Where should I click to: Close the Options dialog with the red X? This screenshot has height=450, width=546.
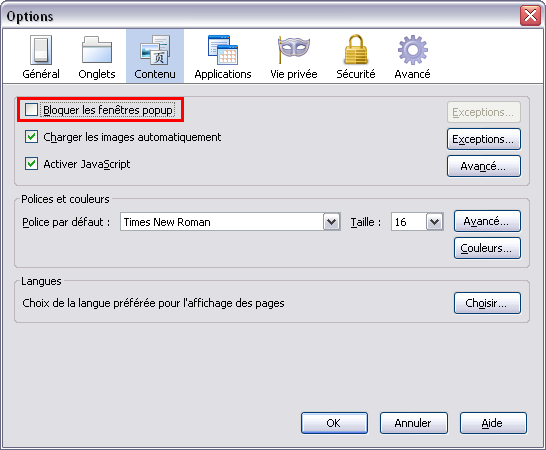530,16
